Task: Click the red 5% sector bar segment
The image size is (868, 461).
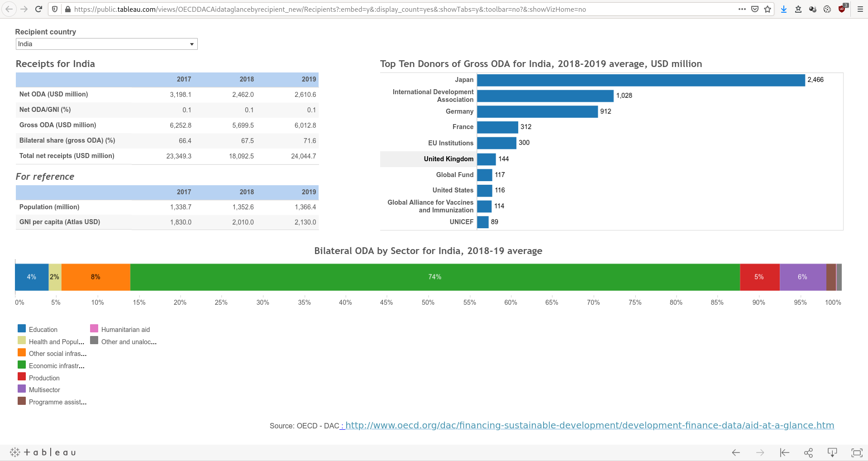Action: [x=760, y=277]
